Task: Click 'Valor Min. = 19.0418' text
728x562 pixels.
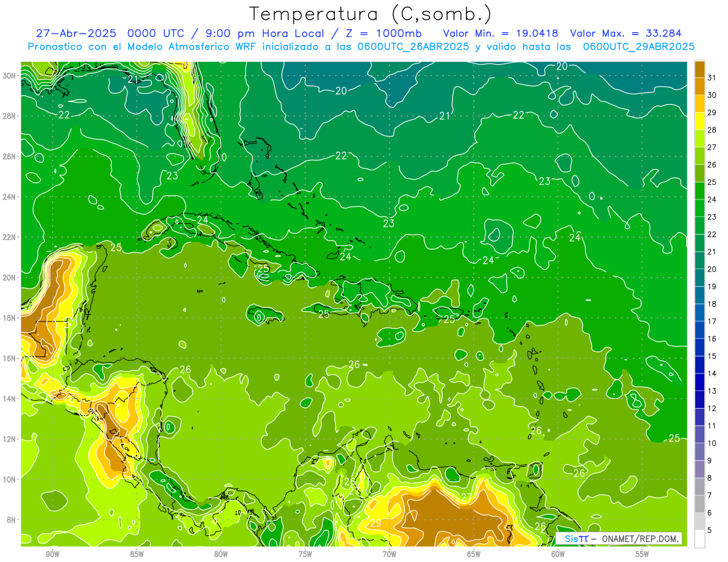Action: 500,33
